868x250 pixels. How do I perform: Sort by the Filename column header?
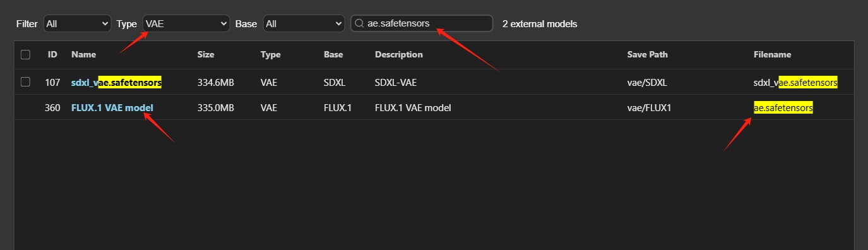coord(772,54)
